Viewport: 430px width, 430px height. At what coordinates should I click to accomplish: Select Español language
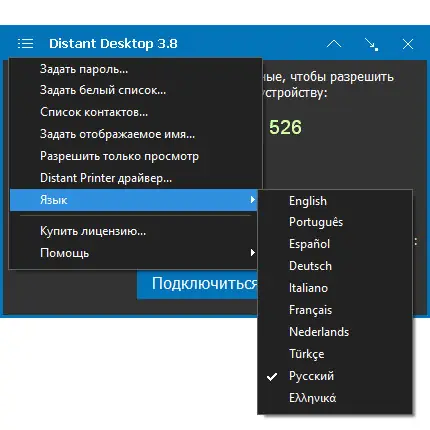pyautogui.click(x=335, y=244)
